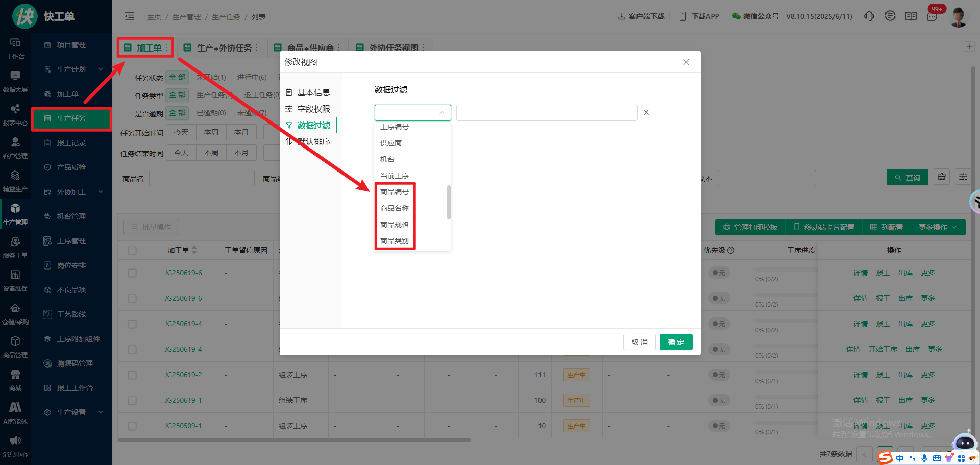Open 报表中心 in the left sidebar
Screen dimensions: 980x465
(15, 114)
